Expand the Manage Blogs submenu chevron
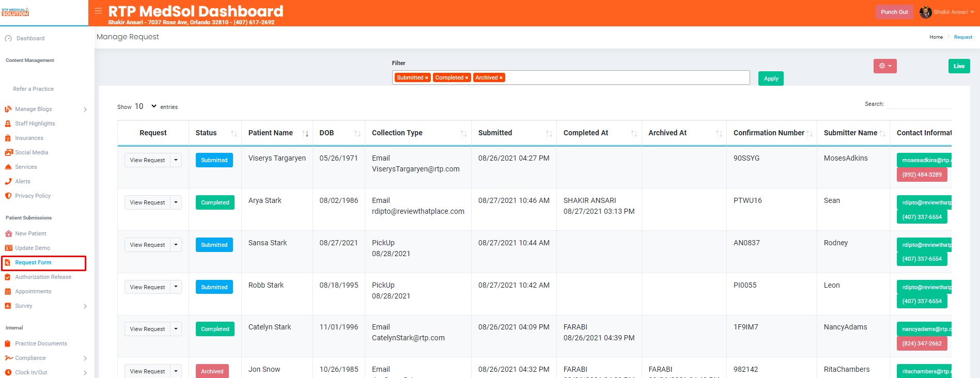Image resolution: width=980 pixels, height=378 pixels. click(85, 109)
